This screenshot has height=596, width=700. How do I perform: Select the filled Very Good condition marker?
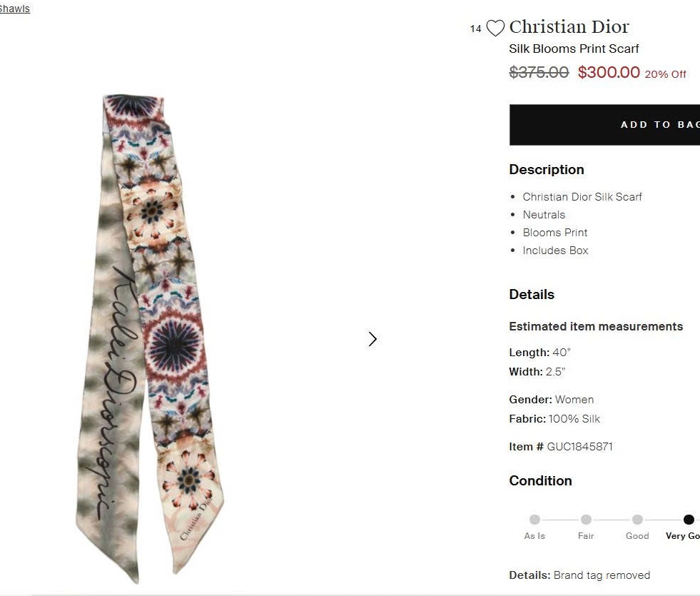(688, 520)
